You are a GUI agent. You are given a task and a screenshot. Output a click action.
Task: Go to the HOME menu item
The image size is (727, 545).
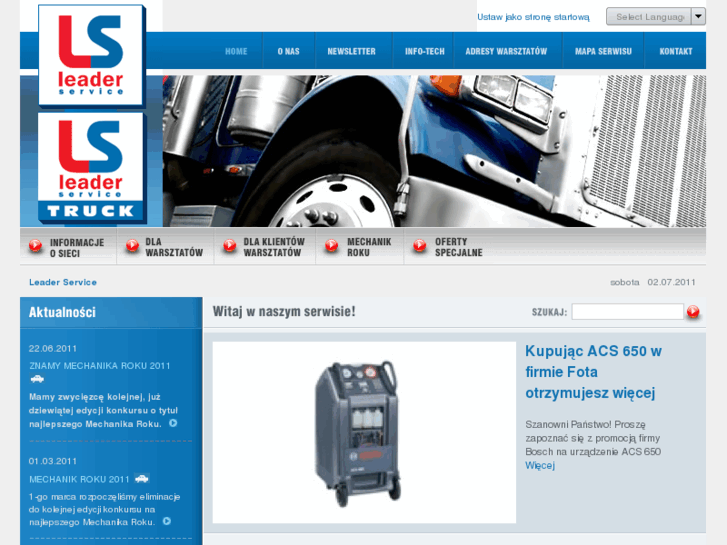point(236,51)
